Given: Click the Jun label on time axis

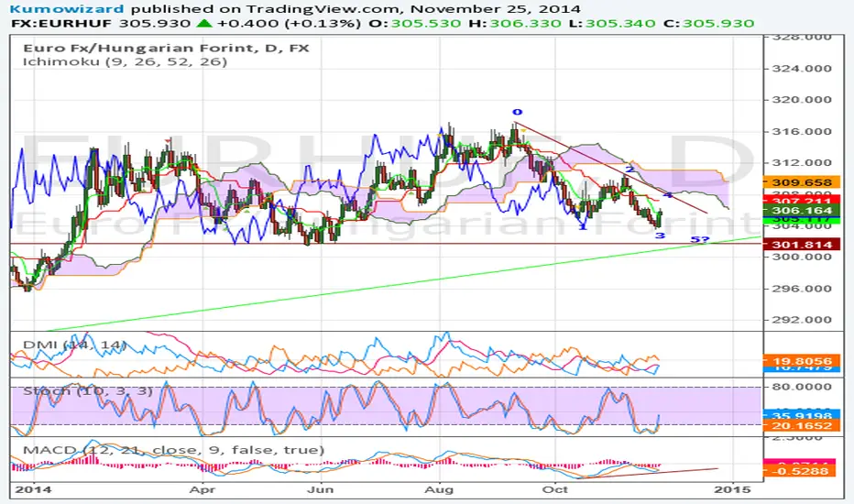Looking at the screenshot, I should coord(321,489).
